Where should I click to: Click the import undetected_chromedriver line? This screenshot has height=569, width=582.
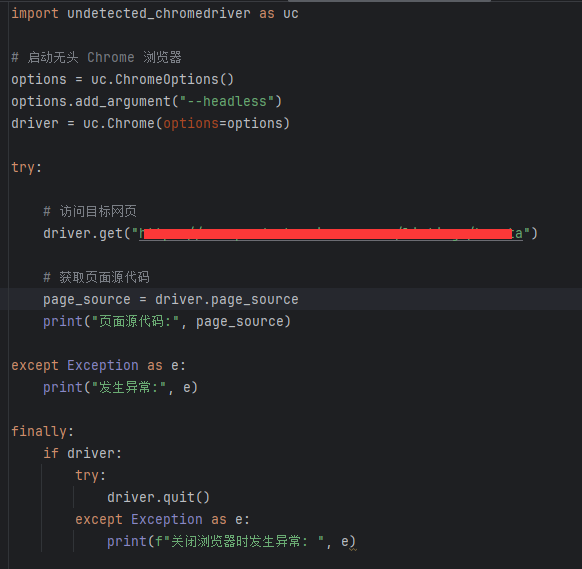pyautogui.click(x=155, y=13)
